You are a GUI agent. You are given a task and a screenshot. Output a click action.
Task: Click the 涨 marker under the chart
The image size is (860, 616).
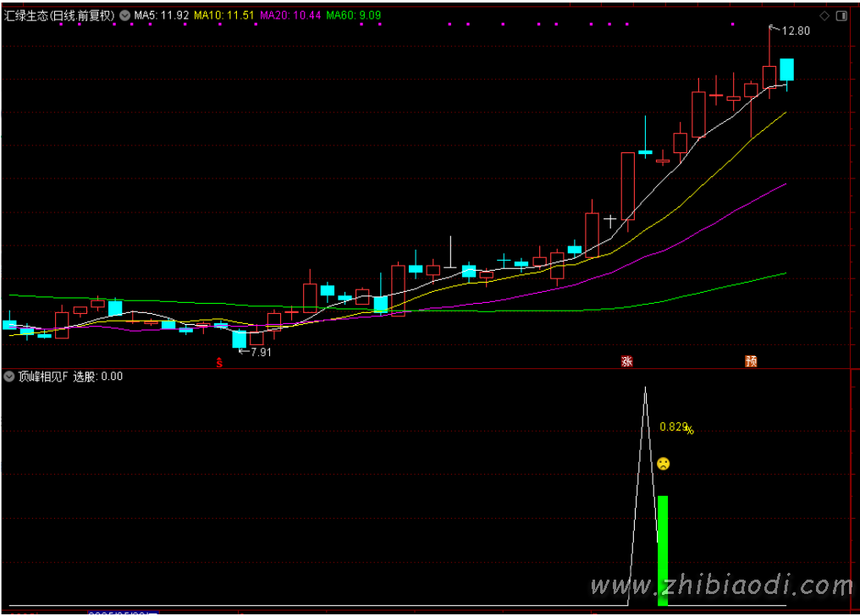pyautogui.click(x=627, y=361)
